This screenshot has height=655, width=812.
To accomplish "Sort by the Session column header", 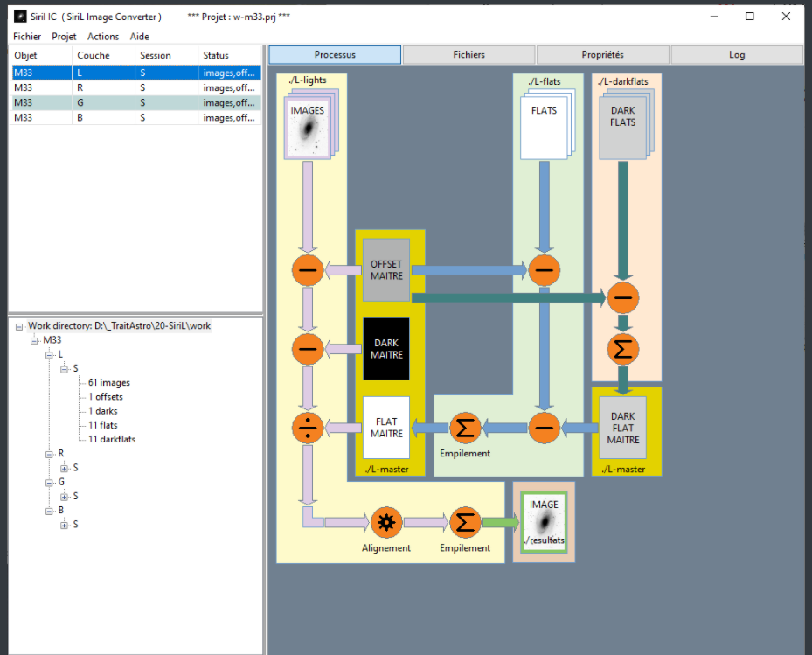I will pyautogui.click(x=166, y=55).
